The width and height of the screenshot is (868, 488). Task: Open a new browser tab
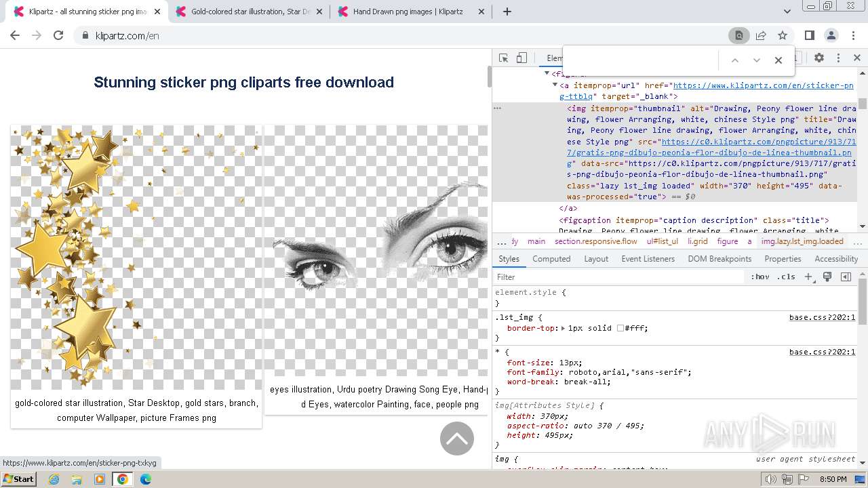click(x=507, y=12)
